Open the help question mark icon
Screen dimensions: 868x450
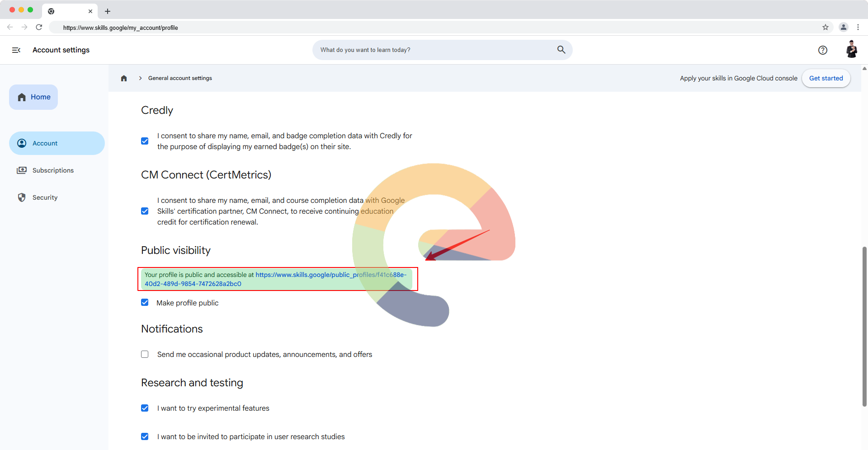click(823, 50)
